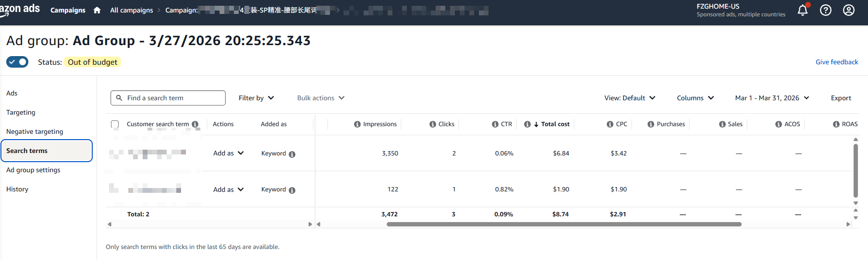Click the help question mark icon
The height and width of the screenshot is (260, 868).
coord(825,10)
